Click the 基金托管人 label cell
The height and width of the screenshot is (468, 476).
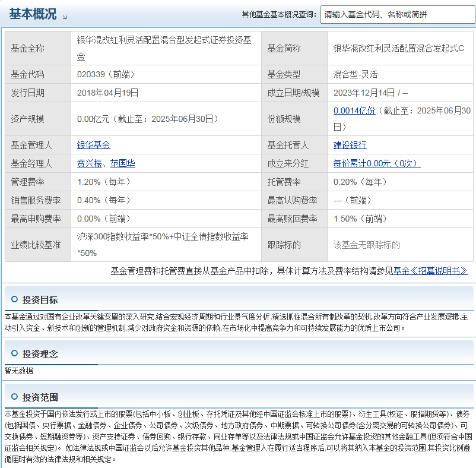point(294,145)
